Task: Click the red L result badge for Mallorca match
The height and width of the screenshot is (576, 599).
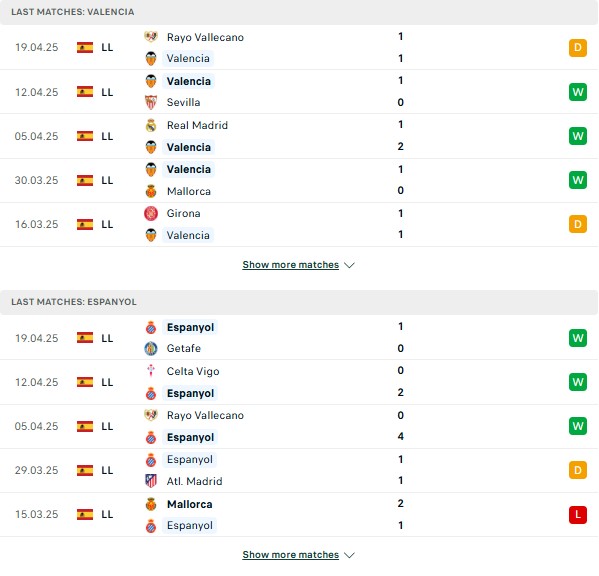Action: pyautogui.click(x=578, y=515)
